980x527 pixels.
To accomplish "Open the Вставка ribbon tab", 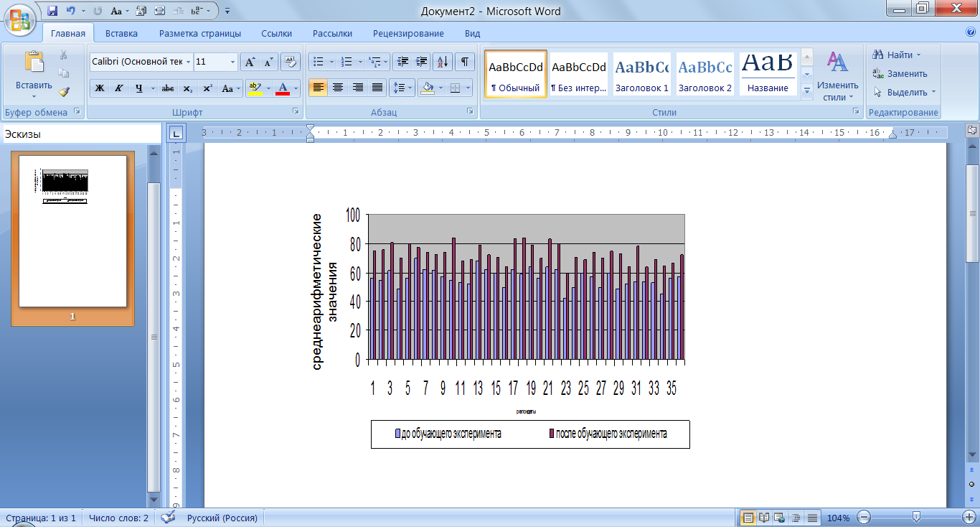I will point(121,33).
